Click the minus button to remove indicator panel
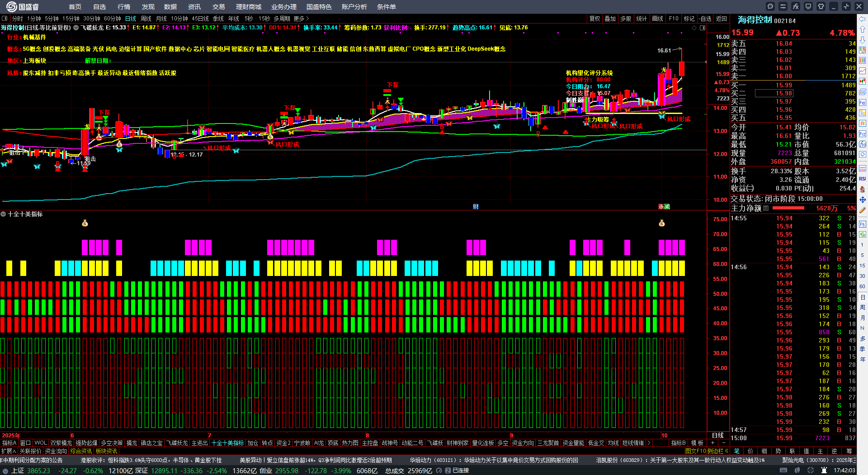 click(724, 443)
